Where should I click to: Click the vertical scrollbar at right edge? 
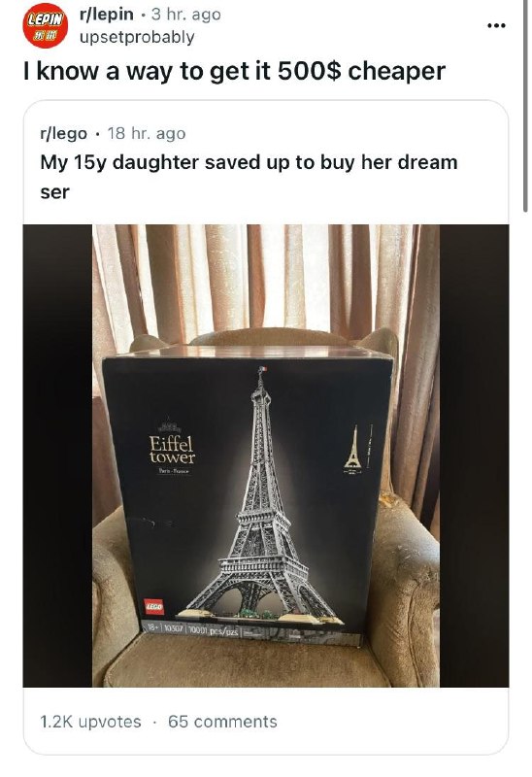(x=525, y=107)
